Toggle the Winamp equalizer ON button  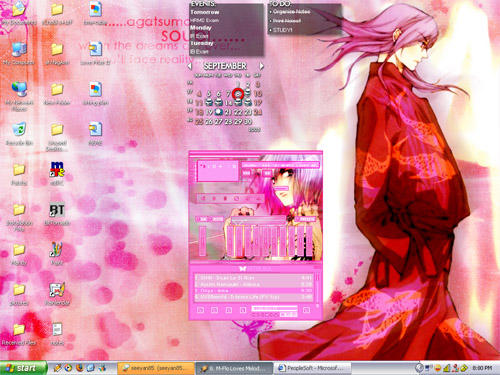(x=203, y=219)
